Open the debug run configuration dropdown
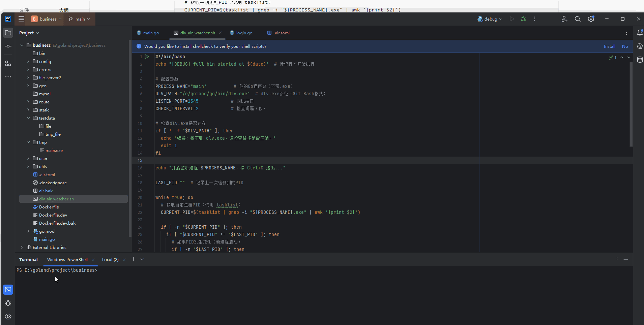Image resolution: width=644 pixels, height=325 pixels. click(490, 19)
